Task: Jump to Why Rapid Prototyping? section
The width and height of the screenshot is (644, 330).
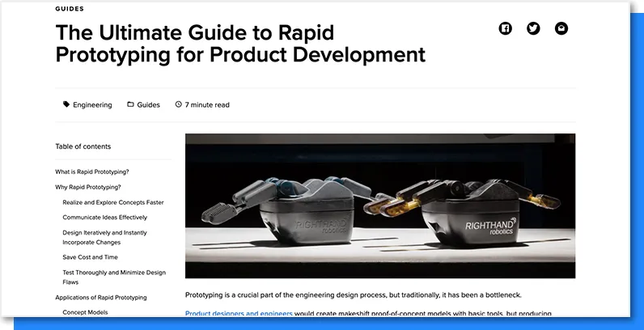Action: [x=88, y=187]
